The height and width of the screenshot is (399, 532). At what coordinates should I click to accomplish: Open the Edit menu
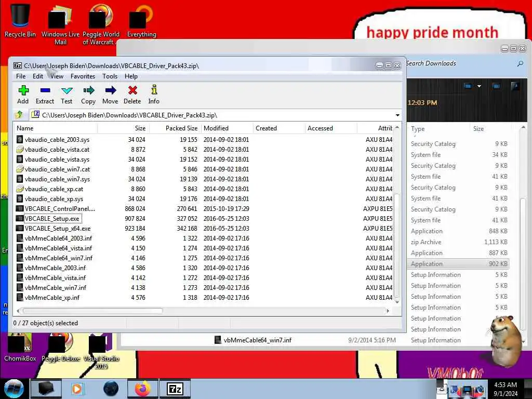(37, 76)
